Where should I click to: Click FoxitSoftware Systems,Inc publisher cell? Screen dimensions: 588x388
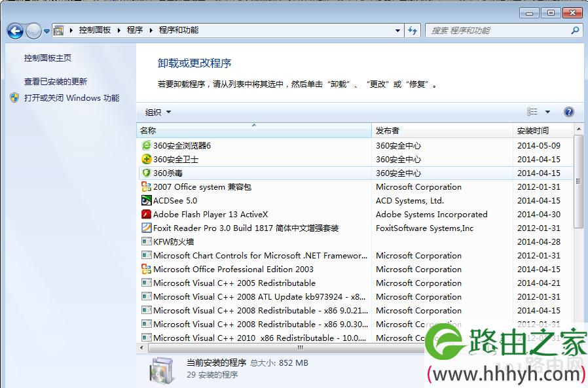tap(424, 228)
